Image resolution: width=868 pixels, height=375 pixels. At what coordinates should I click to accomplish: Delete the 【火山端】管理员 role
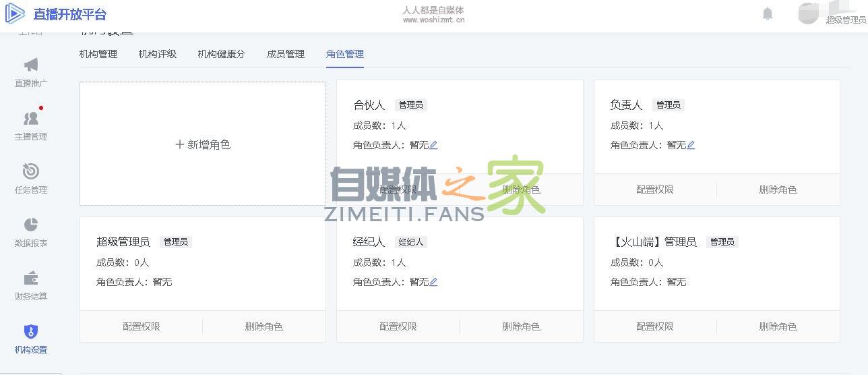point(778,326)
